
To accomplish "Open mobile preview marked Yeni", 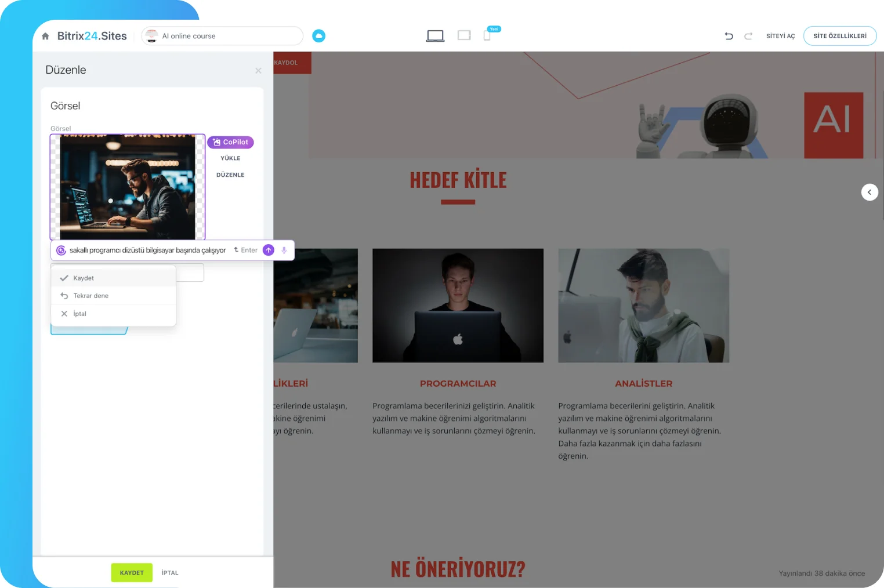I will (x=488, y=35).
